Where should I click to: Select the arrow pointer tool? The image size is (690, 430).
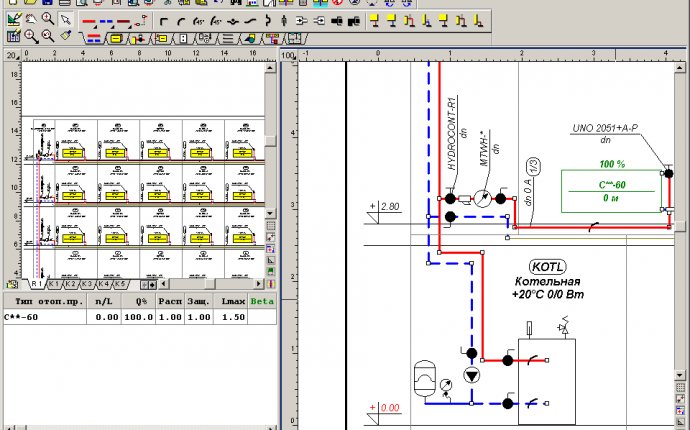pos(65,20)
